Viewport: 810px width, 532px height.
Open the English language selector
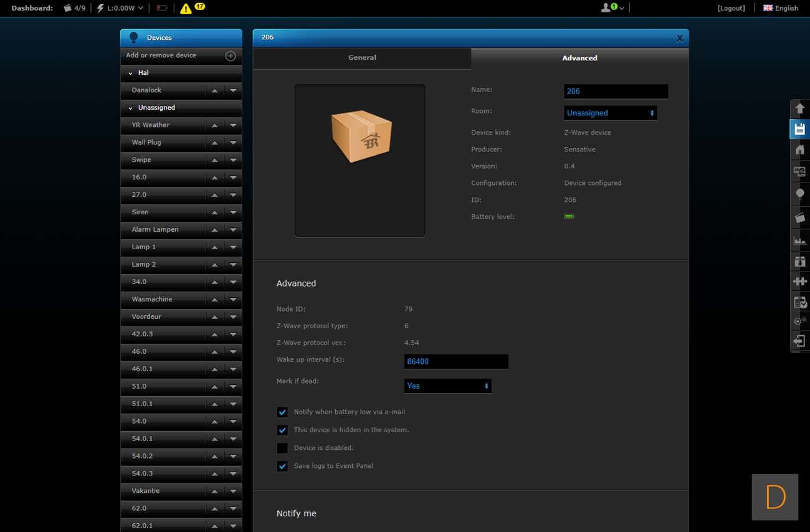pyautogui.click(x=781, y=8)
